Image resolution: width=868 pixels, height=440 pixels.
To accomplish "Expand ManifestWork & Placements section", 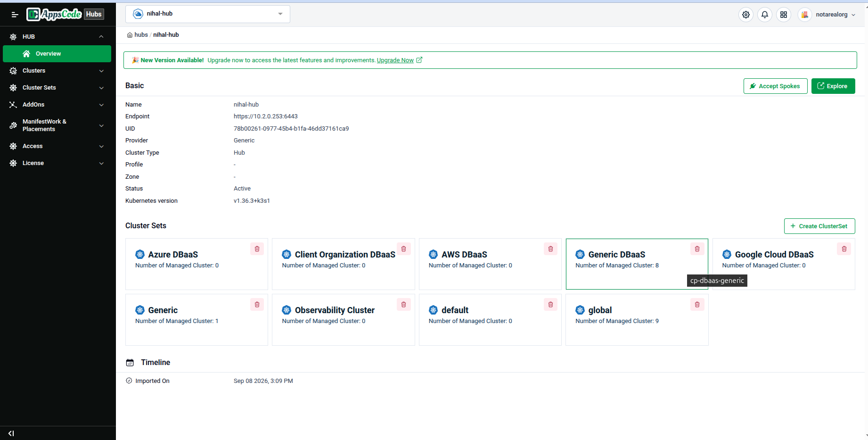I will (x=101, y=125).
